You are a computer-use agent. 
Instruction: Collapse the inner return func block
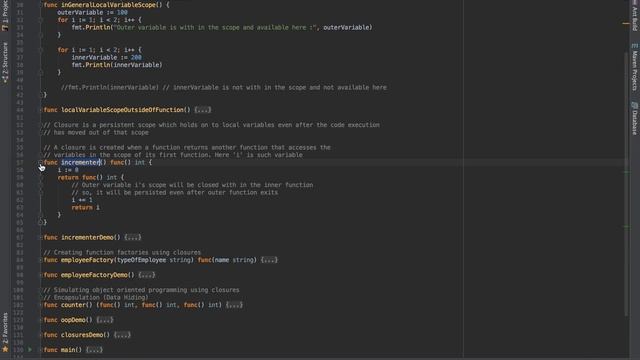click(40, 177)
